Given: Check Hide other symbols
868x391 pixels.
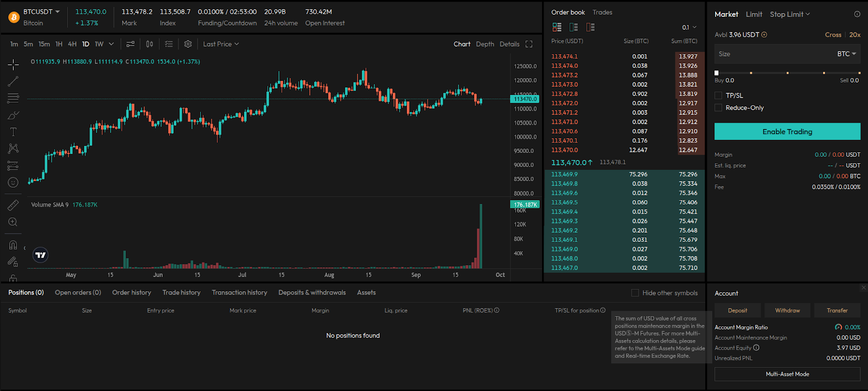Looking at the screenshot, I should point(635,293).
